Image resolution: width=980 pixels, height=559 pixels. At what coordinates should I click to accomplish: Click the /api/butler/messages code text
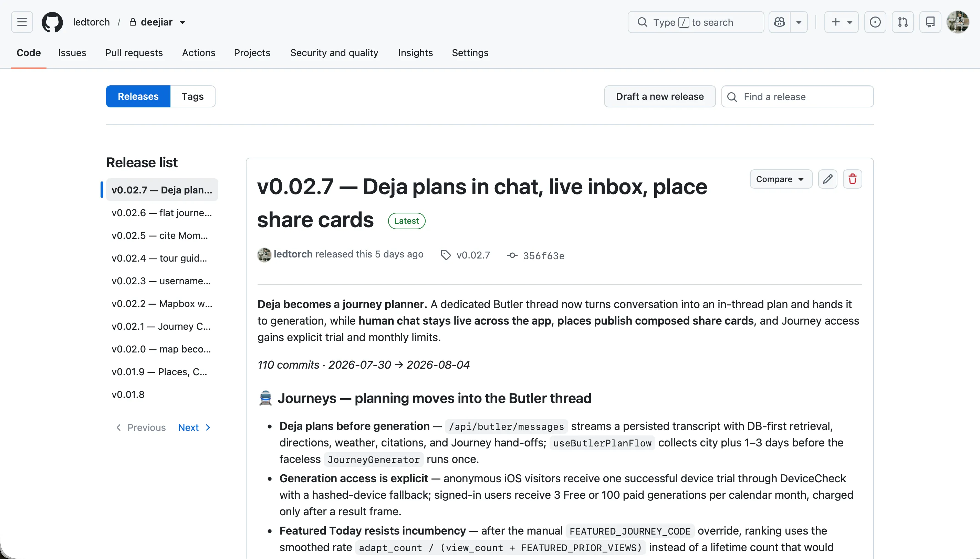(x=506, y=426)
